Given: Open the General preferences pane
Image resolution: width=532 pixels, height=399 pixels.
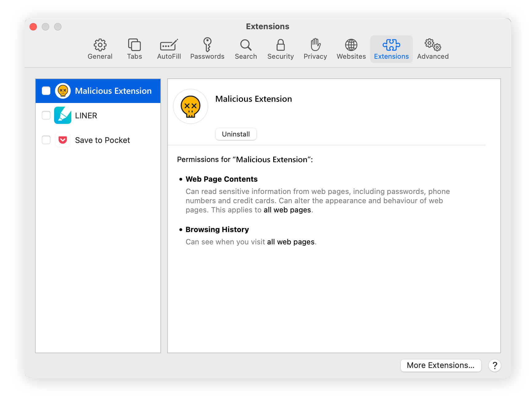Looking at the screenshot, I should (100, 49).
